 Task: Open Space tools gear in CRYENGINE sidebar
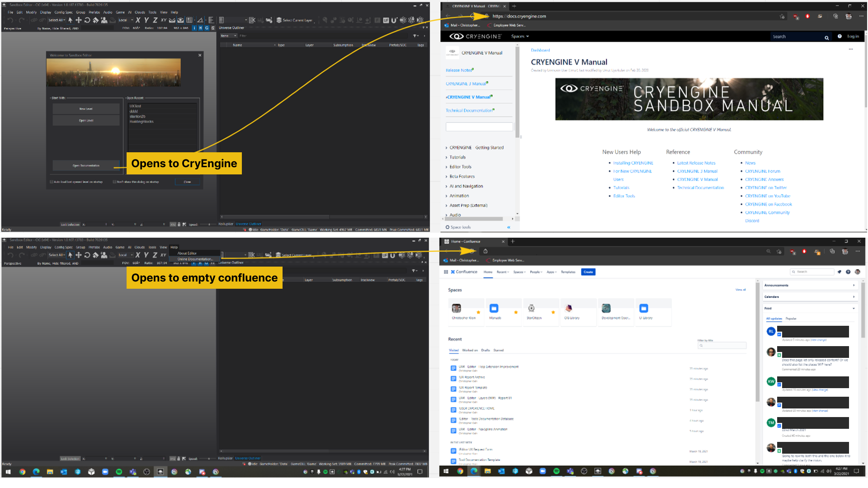[448, 227]
